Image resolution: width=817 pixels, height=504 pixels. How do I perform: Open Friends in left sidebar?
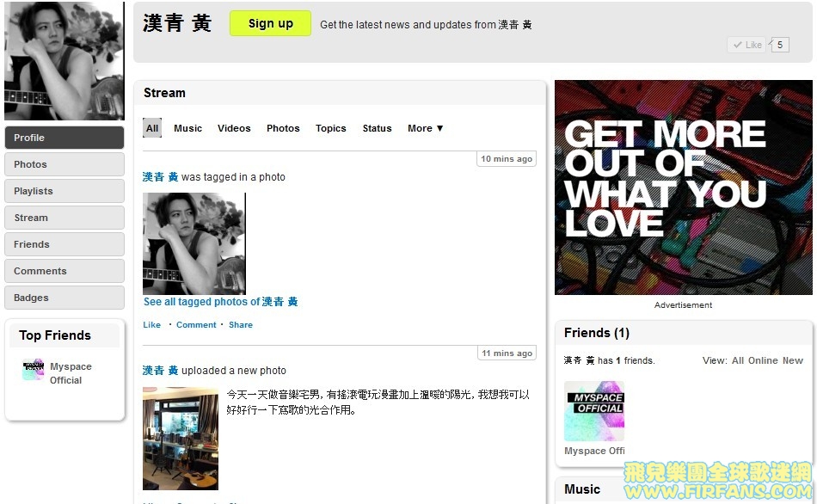(x=64, y=244)
